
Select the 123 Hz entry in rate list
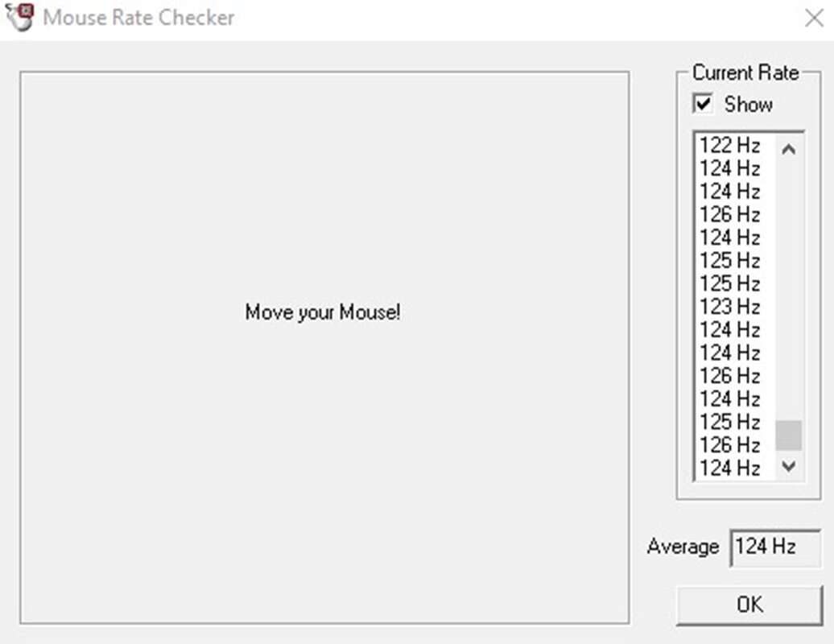pos(729,307)
